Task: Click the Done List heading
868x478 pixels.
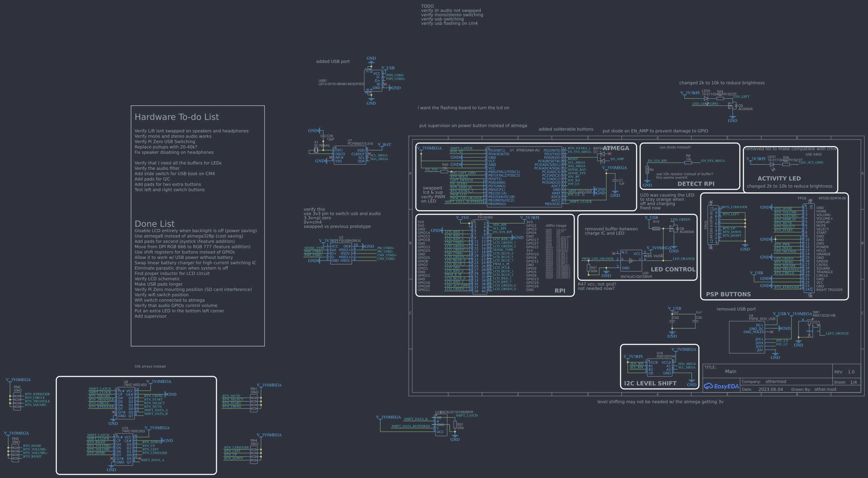Action: tap(155, 224)
